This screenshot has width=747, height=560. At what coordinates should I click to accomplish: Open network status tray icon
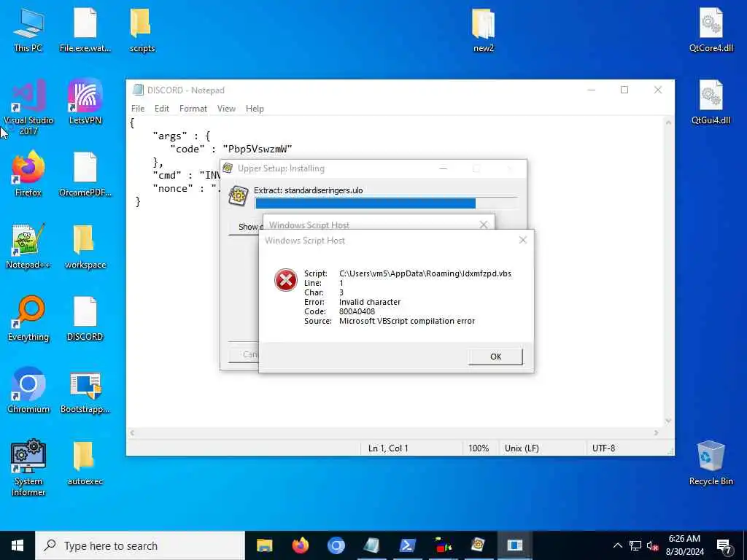pos(635,545)
